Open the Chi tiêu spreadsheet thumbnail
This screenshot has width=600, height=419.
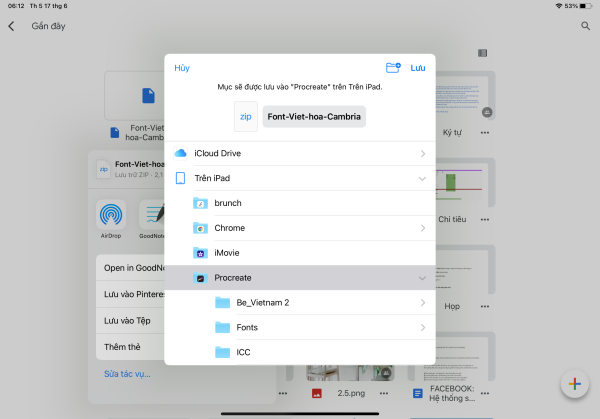tap(465, 183)
